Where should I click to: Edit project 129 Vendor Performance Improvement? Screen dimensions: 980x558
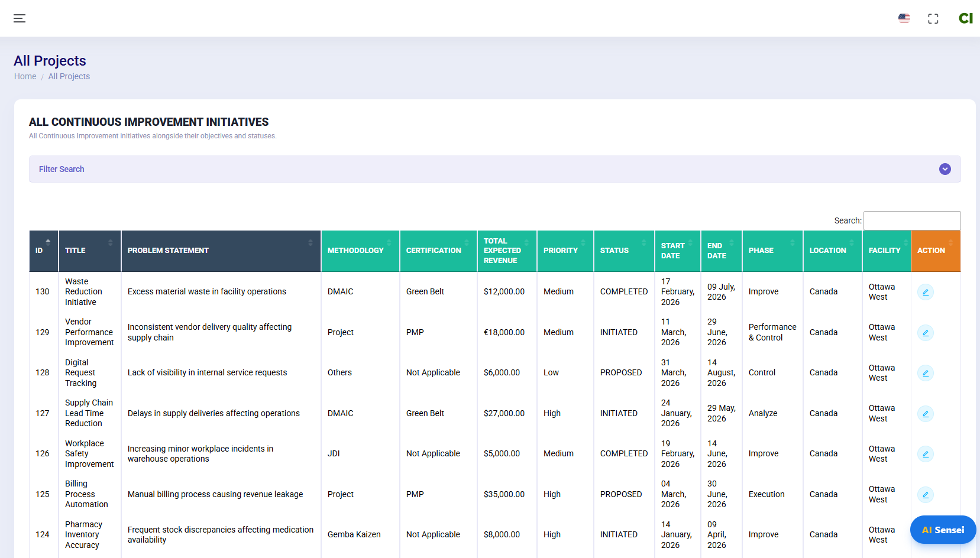pos(925,333)
